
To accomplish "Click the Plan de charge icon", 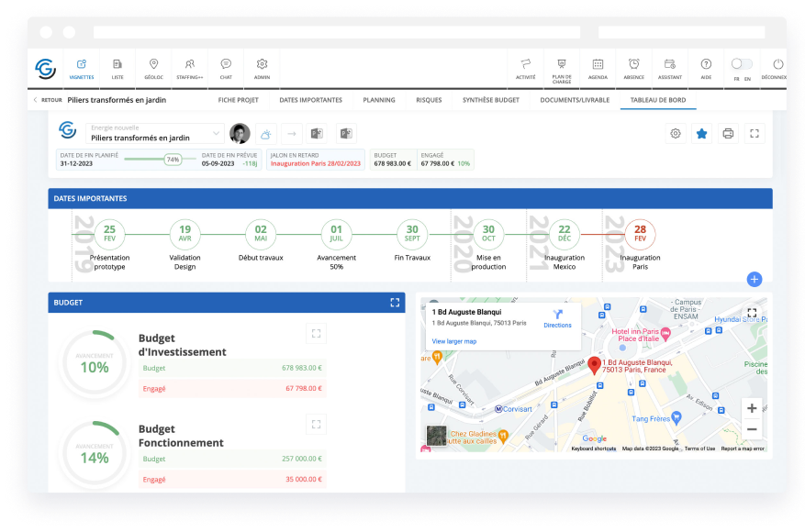I will [x=561, y=68].
